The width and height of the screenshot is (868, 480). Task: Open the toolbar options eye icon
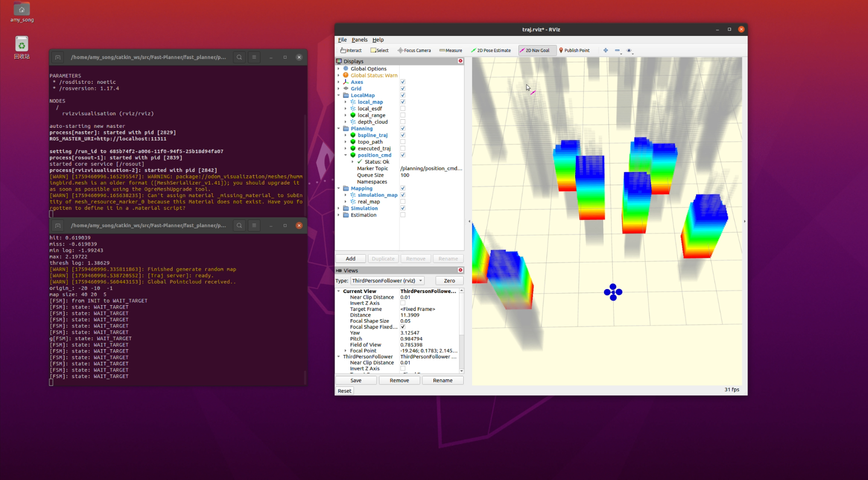[x=629, y=50]
